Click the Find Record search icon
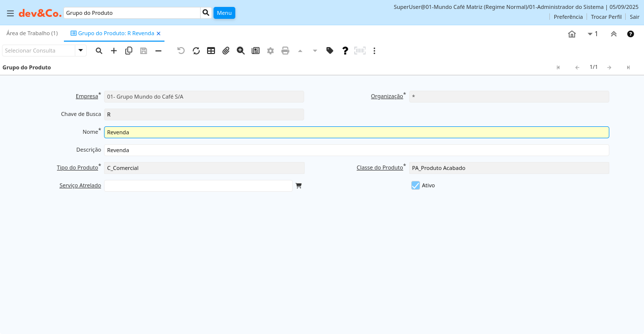644x334 pixels. point(99,51)
